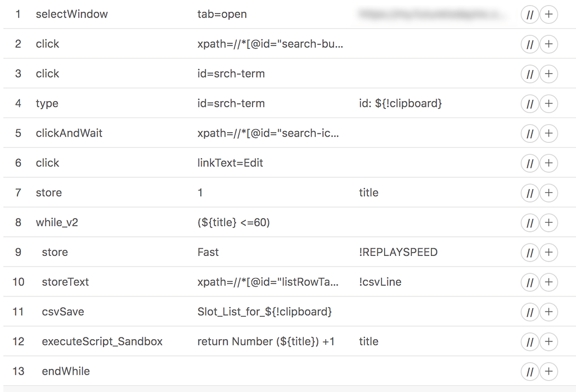Image resolution: width=576 pixels, height=392 pixels.
Task: Add a step below the csvSave command
Action: coord(548,312)
